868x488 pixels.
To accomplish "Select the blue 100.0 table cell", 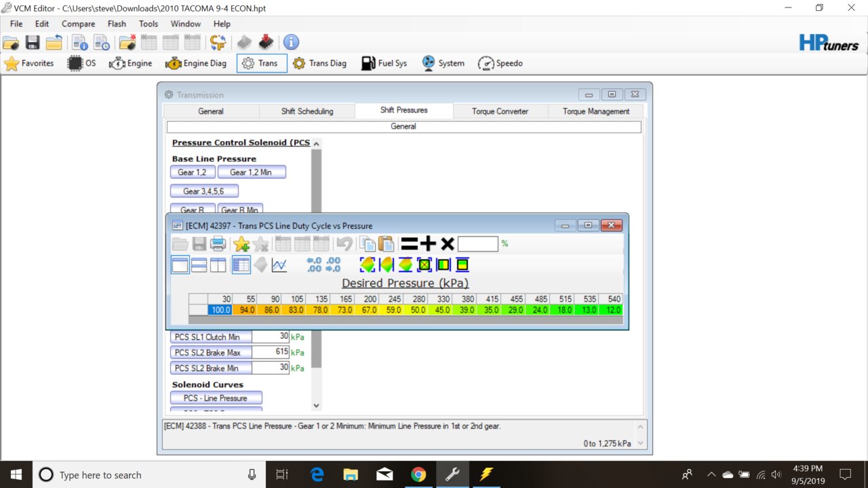I will [220, 310].
